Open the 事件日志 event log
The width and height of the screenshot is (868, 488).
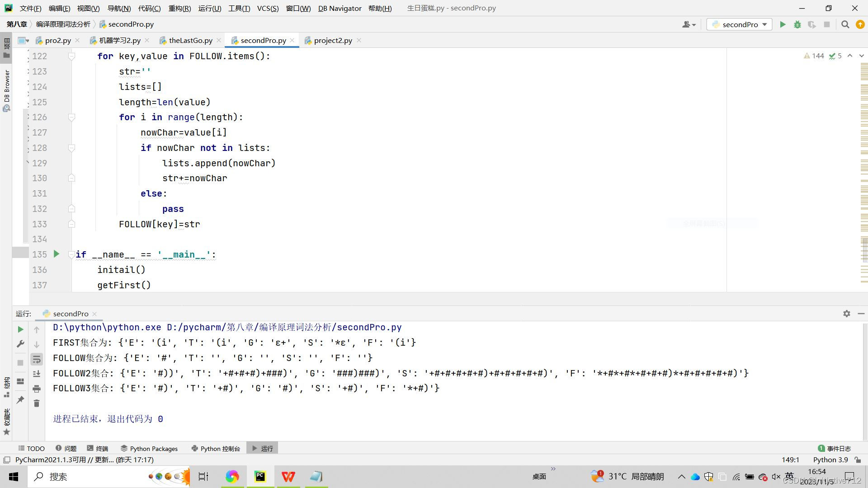[x=839, y=448]
